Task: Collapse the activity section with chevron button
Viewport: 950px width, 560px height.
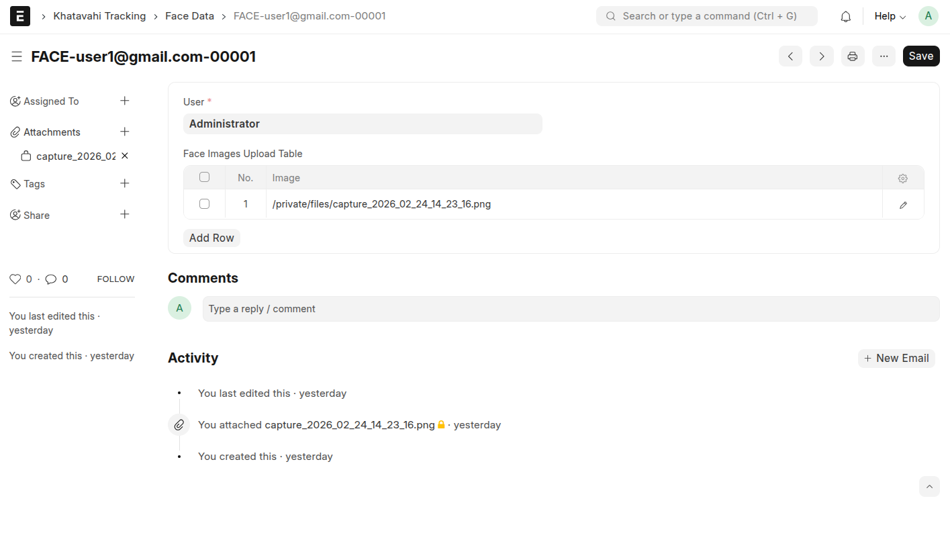Action: (929, 486)
